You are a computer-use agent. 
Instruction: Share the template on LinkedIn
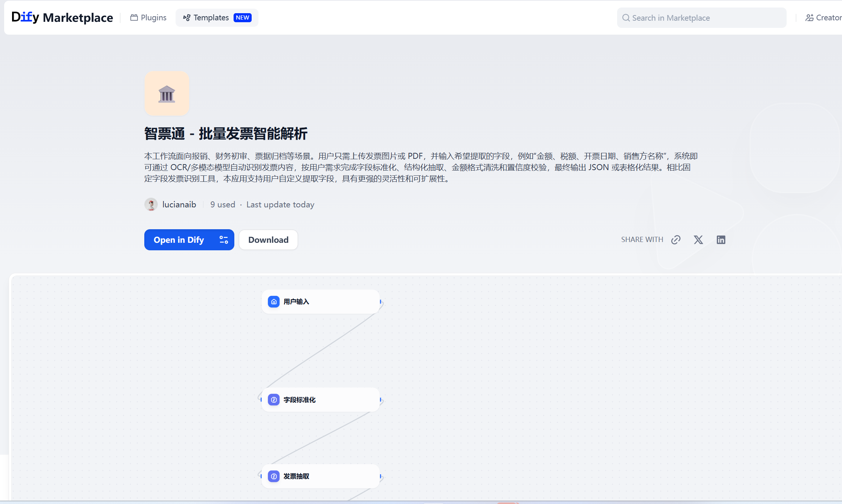click(721, 240)
